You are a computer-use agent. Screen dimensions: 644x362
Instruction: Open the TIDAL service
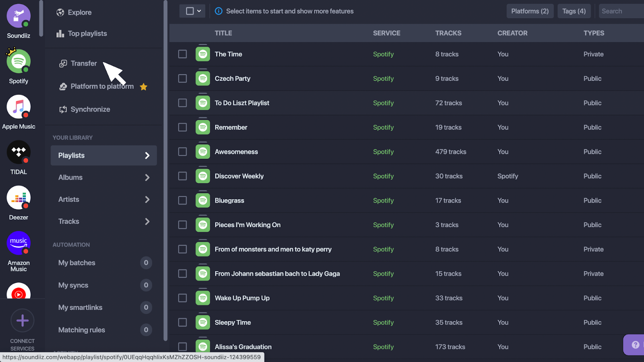tap(19, 152)
